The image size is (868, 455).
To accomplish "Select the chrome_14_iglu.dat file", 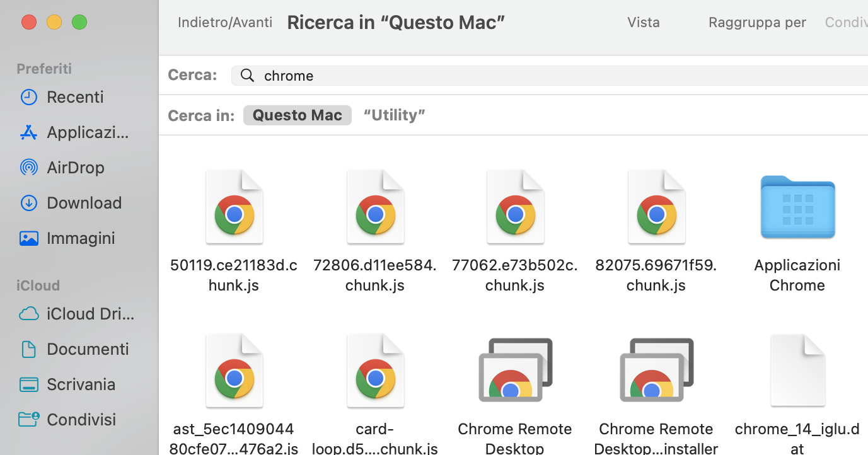I will pyautogui.click(x=797, y=370).
